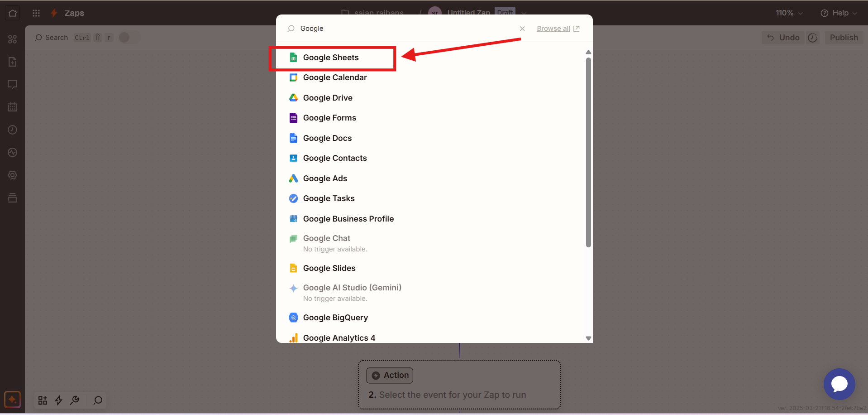Open the Zapier home icon
868x415 pixels.
point(13,13)
